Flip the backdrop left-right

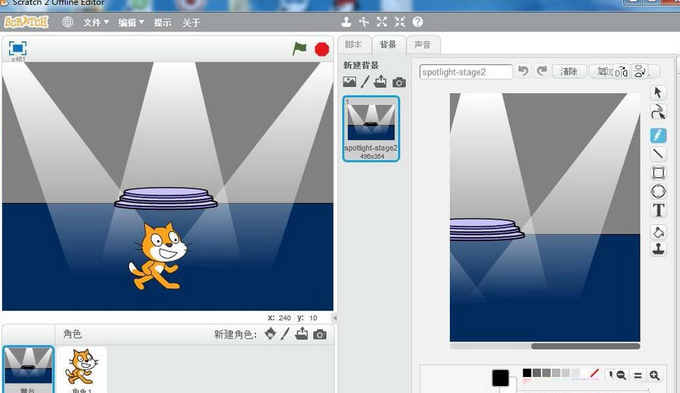click(x=621, y=72)
